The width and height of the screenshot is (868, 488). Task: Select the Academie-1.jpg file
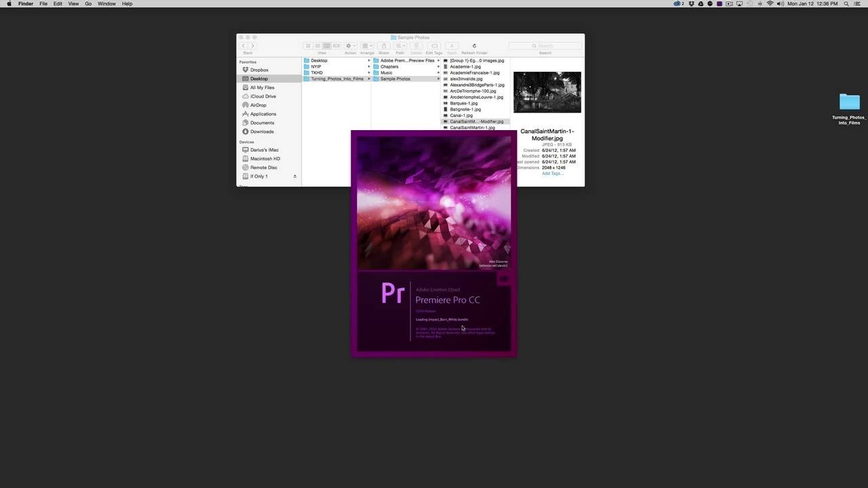(476, 66)
